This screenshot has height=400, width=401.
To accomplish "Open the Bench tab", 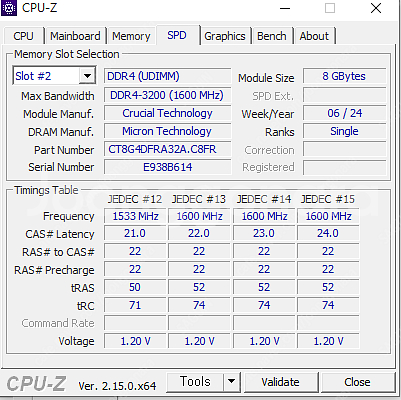I will 272,36.
